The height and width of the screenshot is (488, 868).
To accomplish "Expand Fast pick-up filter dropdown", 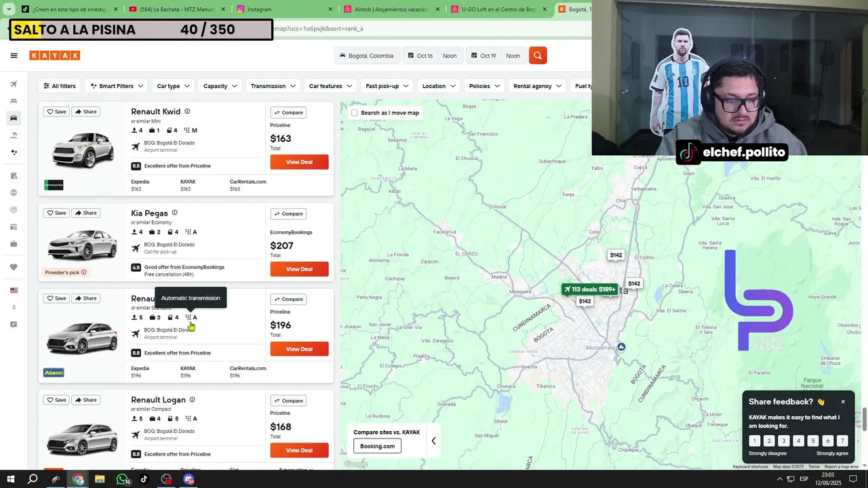I will [x=387, y=86].
